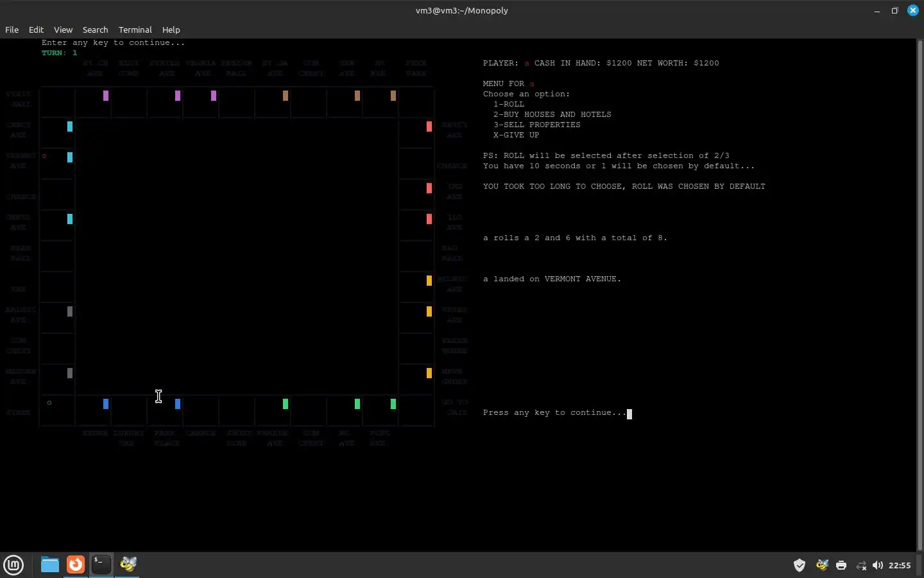Viewport: 924px width, 578px height.
Task: Click the red player token on Vermont Ave
Action: coord(44,156)
